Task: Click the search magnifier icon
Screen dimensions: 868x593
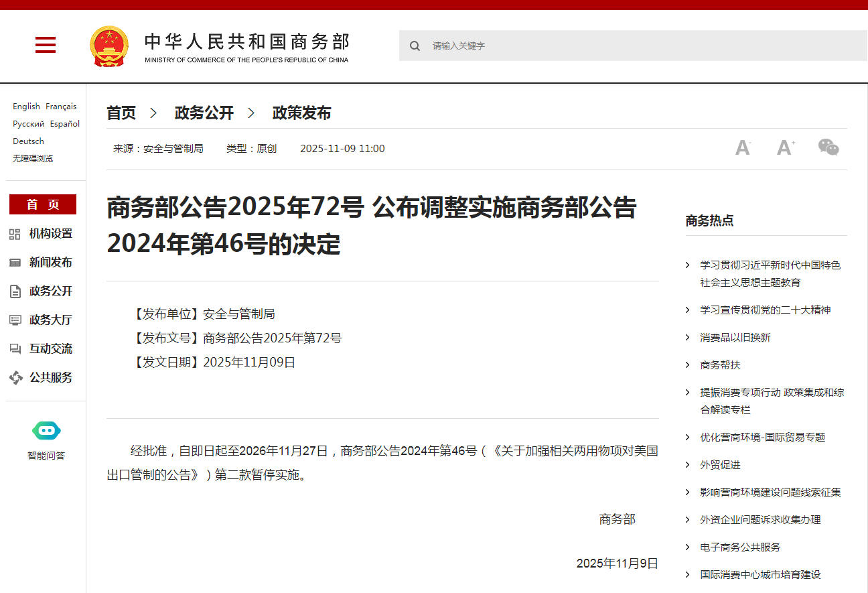Action: [415, 46]
